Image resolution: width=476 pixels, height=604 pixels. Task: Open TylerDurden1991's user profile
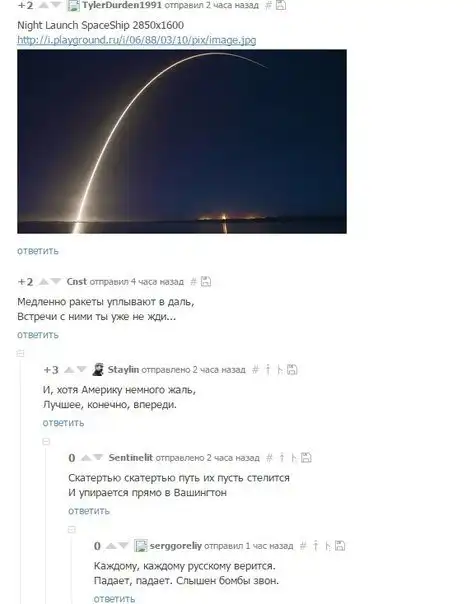[122, 5]
